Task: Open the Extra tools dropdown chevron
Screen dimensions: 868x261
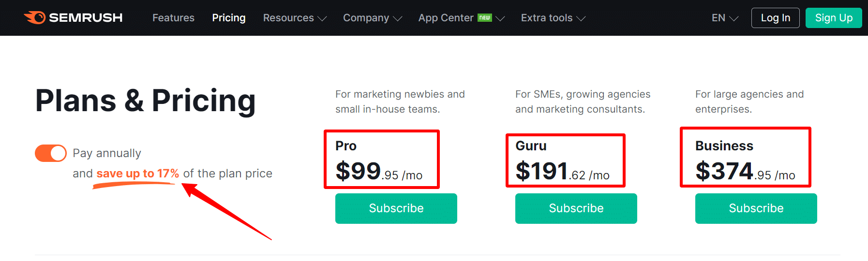Action: tap(581, 19)
